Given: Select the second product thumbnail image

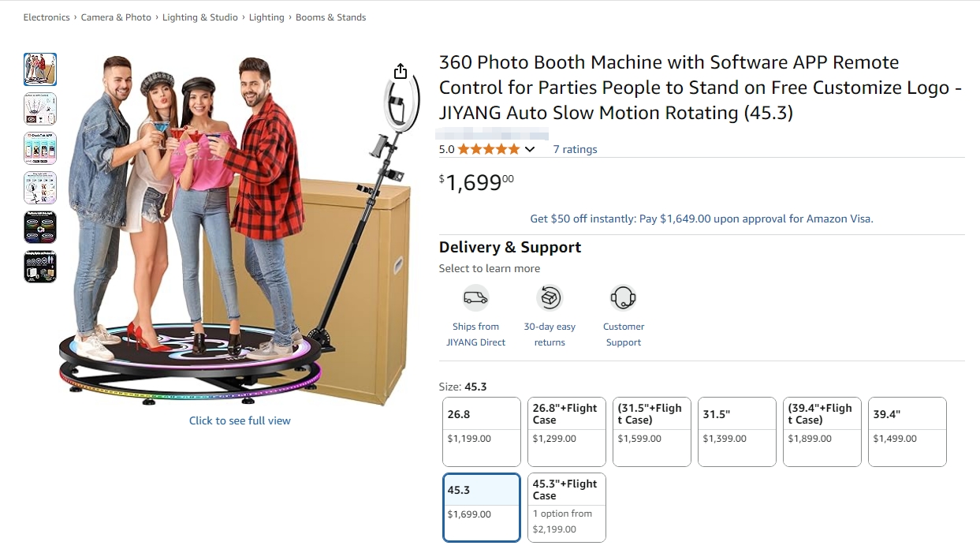Looking at the screenshot, I should (x=40, y=109).
